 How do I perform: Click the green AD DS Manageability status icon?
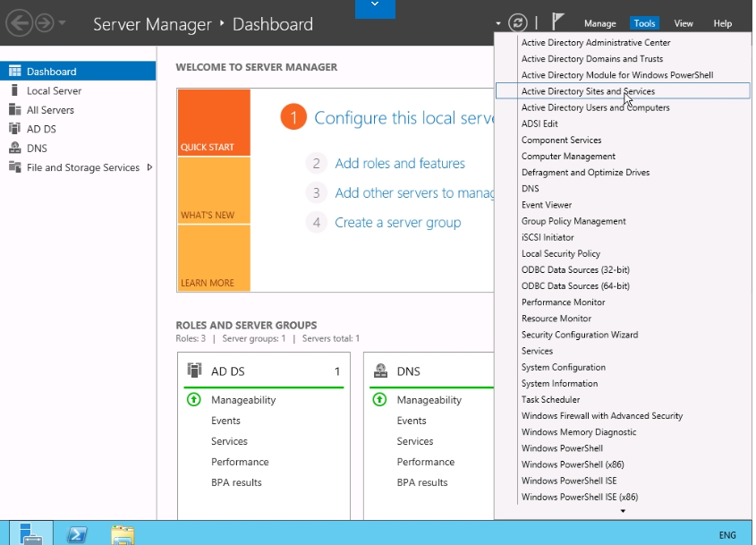point(194,400)
